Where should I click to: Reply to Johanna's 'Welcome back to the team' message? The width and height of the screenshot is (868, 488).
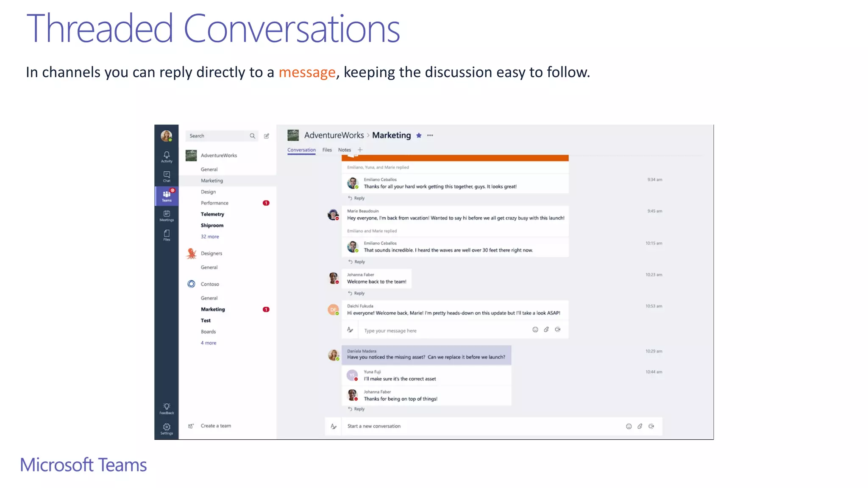356,293
